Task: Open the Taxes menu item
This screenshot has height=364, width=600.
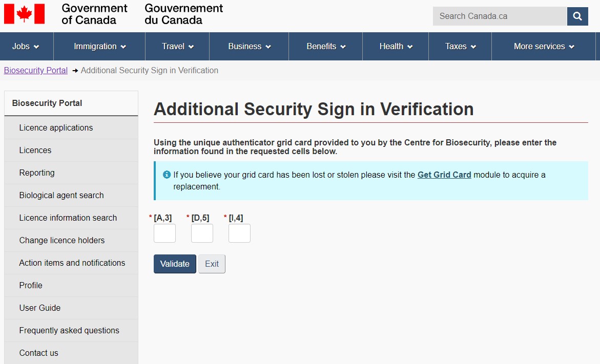Action: point(460,47)
